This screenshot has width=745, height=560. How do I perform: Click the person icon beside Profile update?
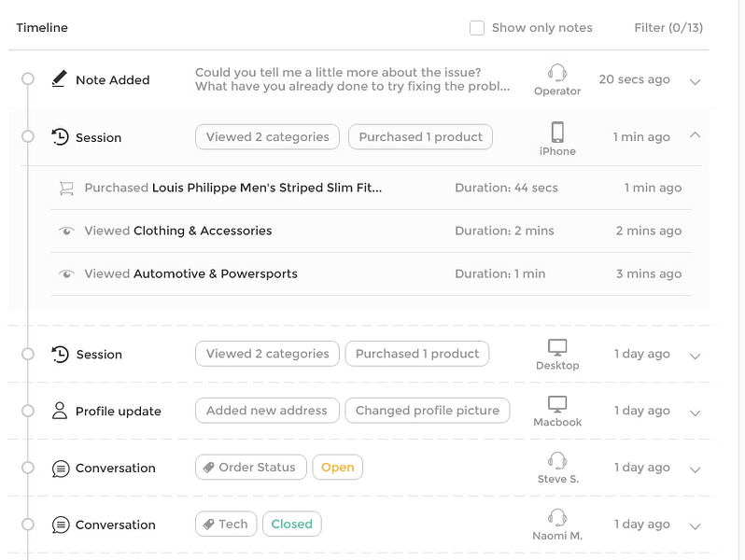point(60,411)
